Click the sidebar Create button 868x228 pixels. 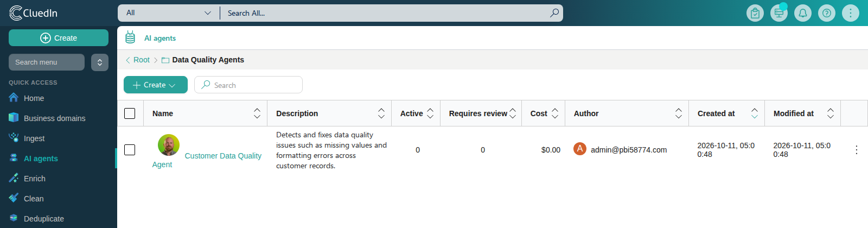59,38
